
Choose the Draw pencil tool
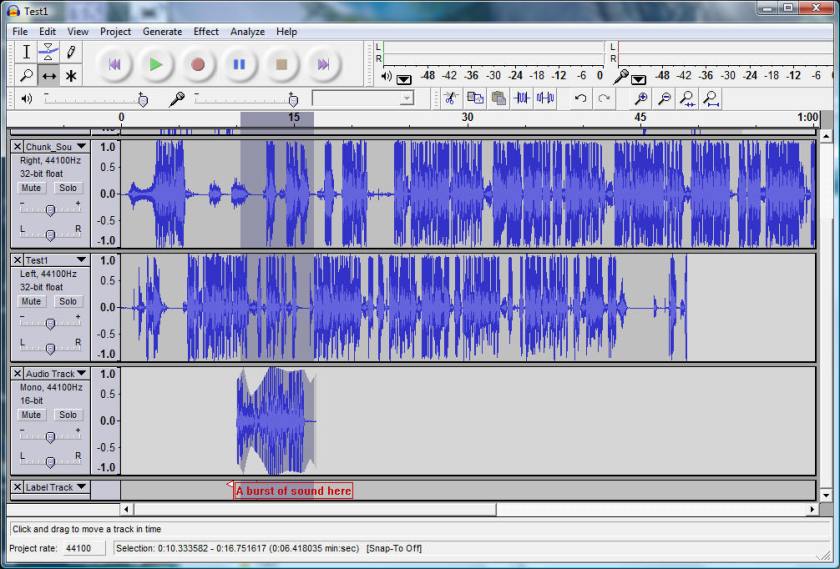71,52
